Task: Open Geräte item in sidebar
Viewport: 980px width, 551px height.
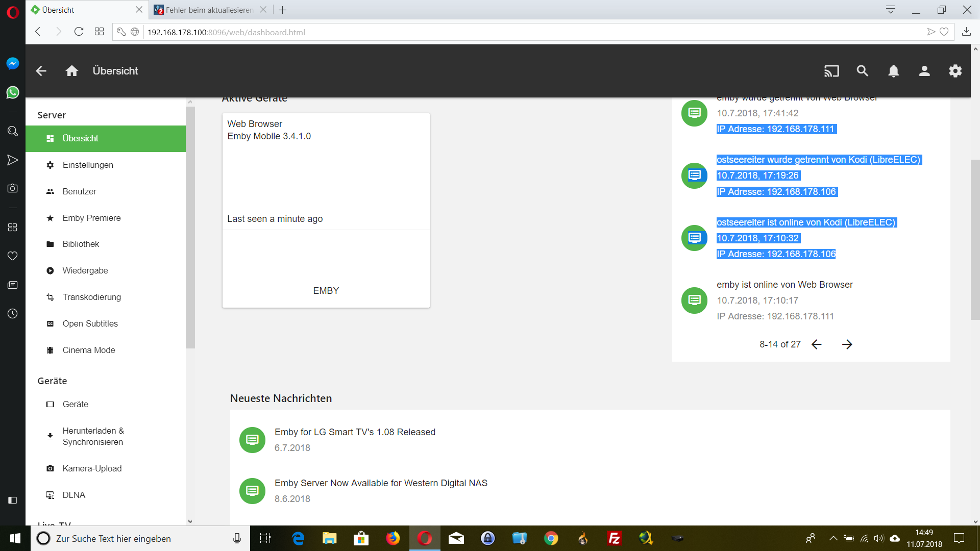Action: pyautogui.click(x=106, y=404)
